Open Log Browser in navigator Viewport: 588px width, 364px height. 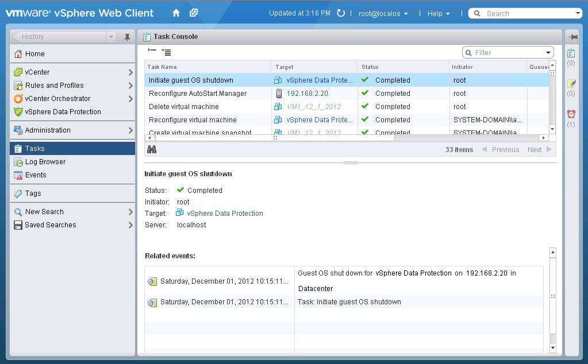coord(45,162)
